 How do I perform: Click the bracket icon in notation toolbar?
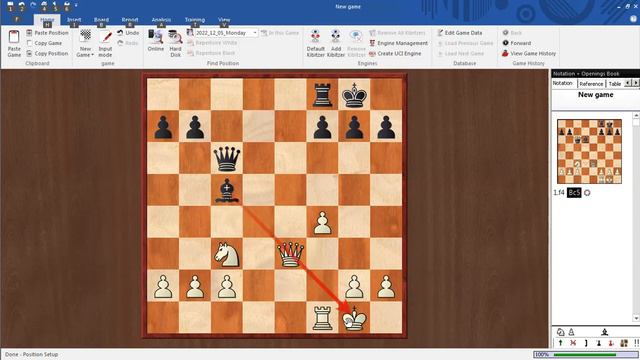[586, 343]
